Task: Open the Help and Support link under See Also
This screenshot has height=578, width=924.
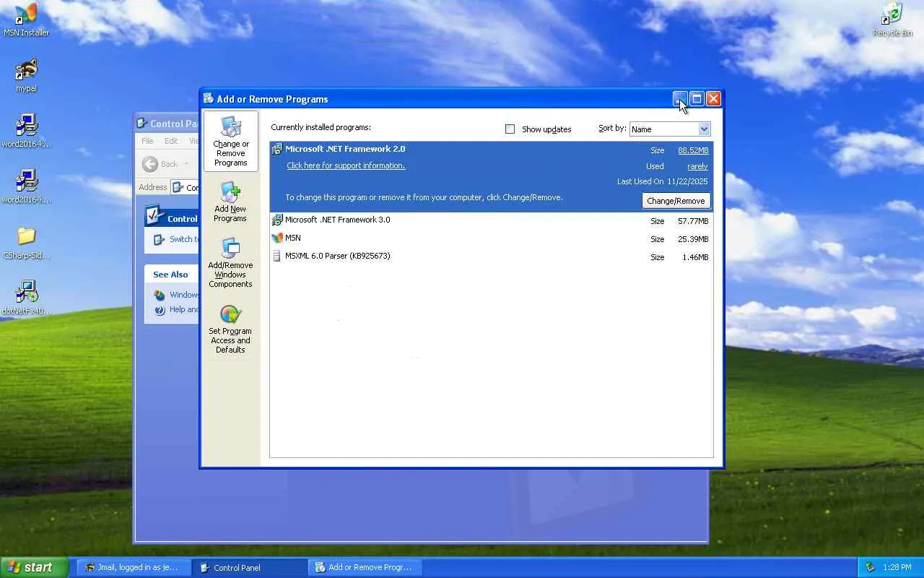Action: pos(184,310)
